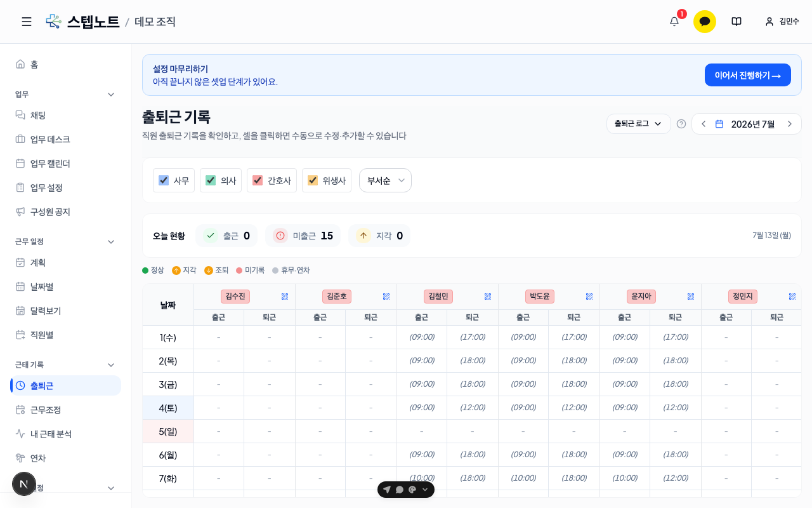Open the 부서순 sort dropdown
Viewport: 812px width, 508px height.
click(385, 180)
